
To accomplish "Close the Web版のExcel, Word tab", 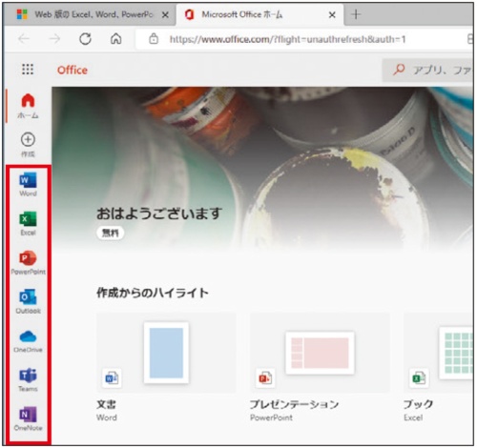I will pos(165,14).
